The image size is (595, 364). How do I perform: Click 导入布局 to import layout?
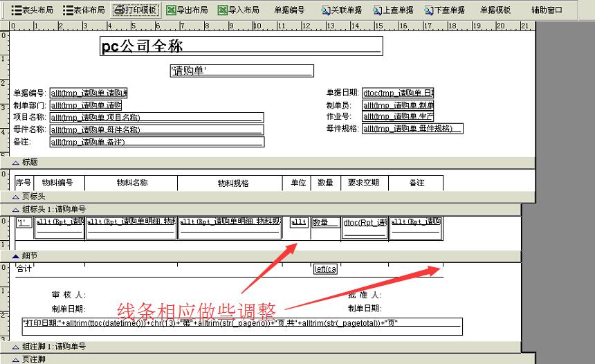(239, 10)
